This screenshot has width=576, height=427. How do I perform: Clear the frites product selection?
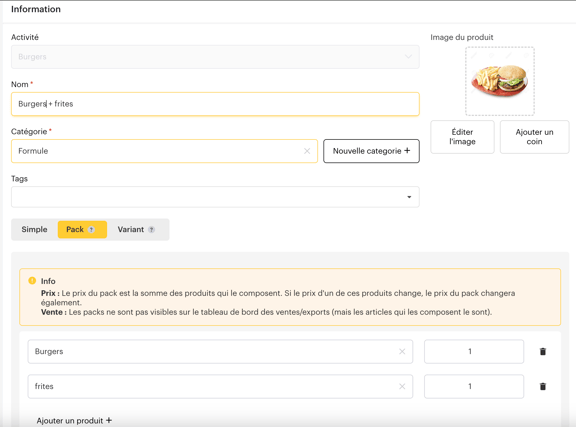pos(402,386)
